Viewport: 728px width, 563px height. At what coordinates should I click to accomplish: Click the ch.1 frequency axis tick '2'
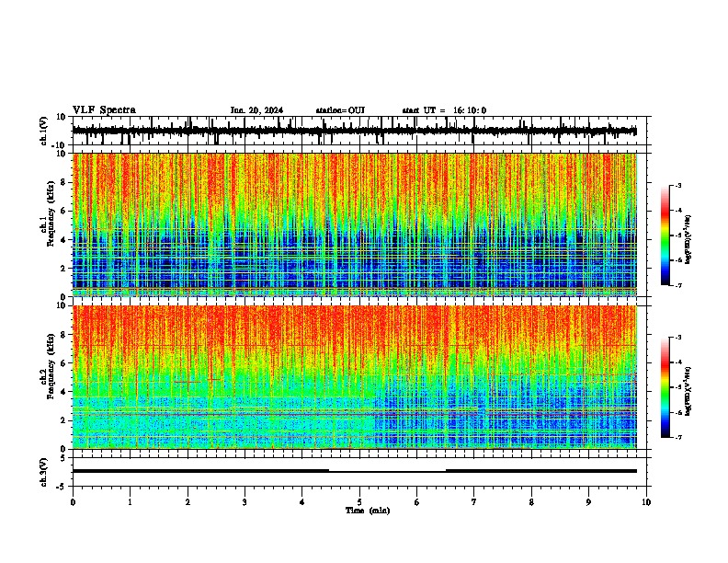(63, 268)
